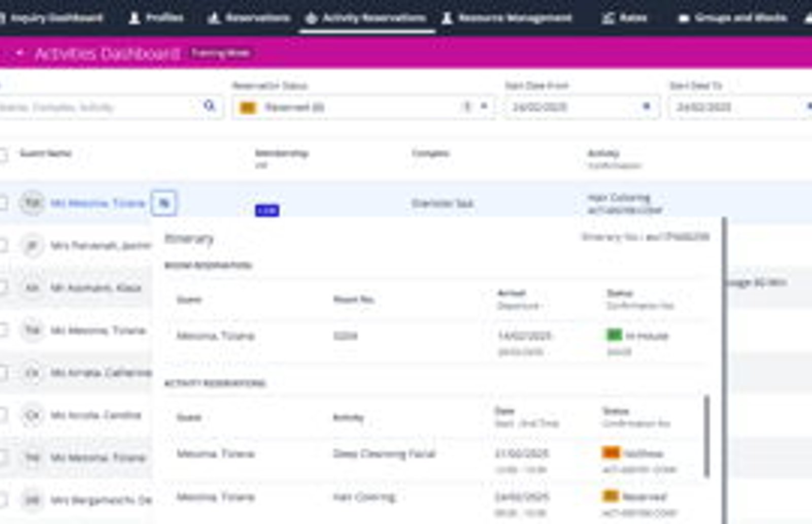Click the avatar of the Klaus guest row
Viewport: 812px width, 524px height.
point(32,288)
